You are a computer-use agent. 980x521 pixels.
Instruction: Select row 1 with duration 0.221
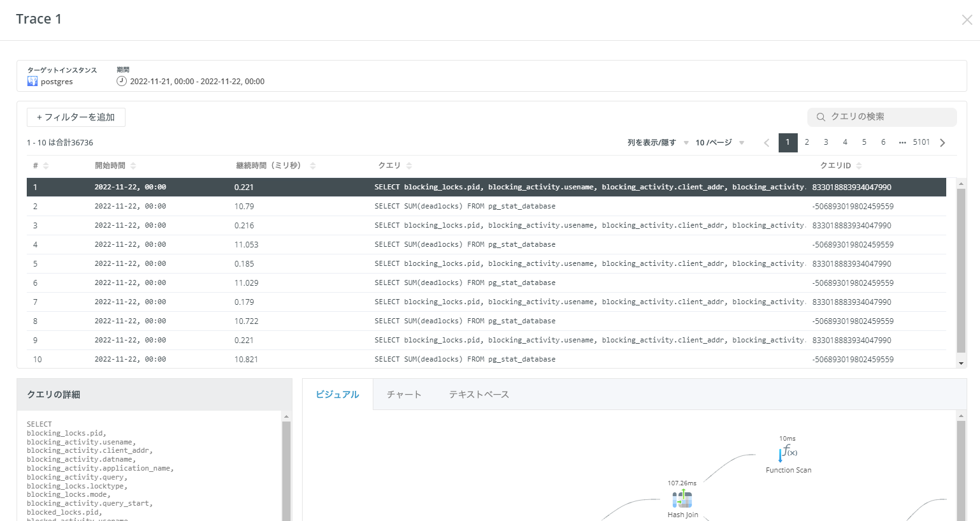click(486, 187)
